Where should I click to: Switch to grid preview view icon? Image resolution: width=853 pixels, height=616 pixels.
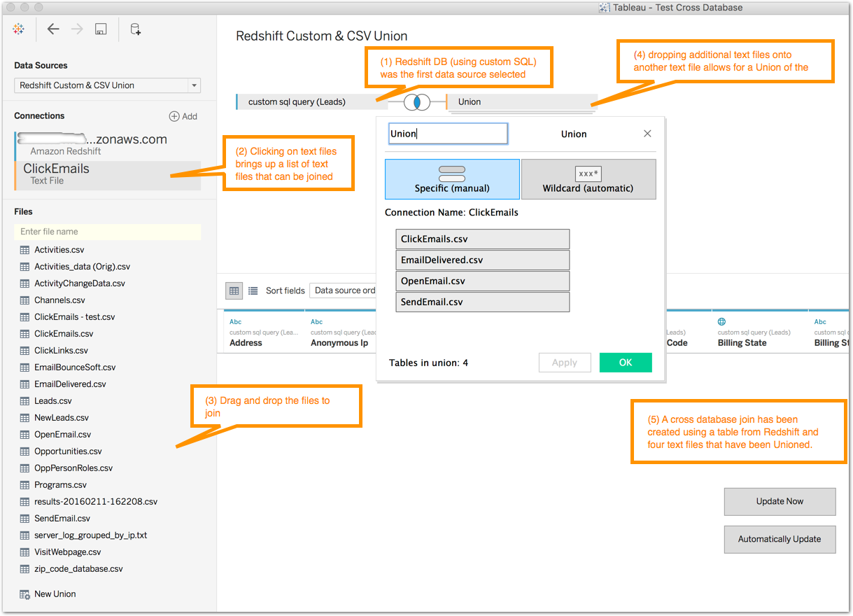pyautogui.click(x=234, y=290)
